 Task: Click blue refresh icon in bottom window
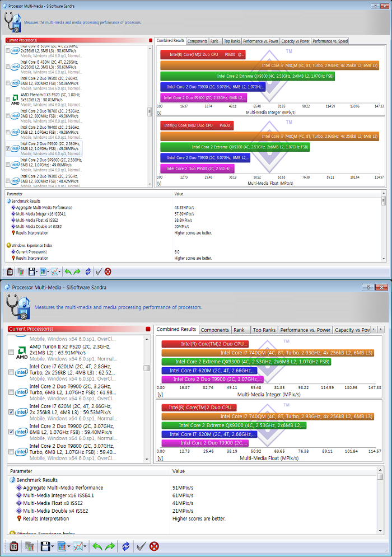pyautogui.click(x=126, y=546)
